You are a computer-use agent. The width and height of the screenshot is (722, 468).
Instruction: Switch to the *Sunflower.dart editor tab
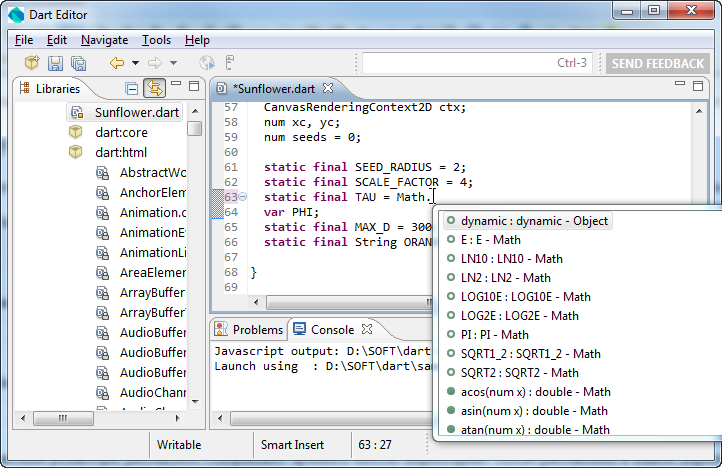pos(274,88)
